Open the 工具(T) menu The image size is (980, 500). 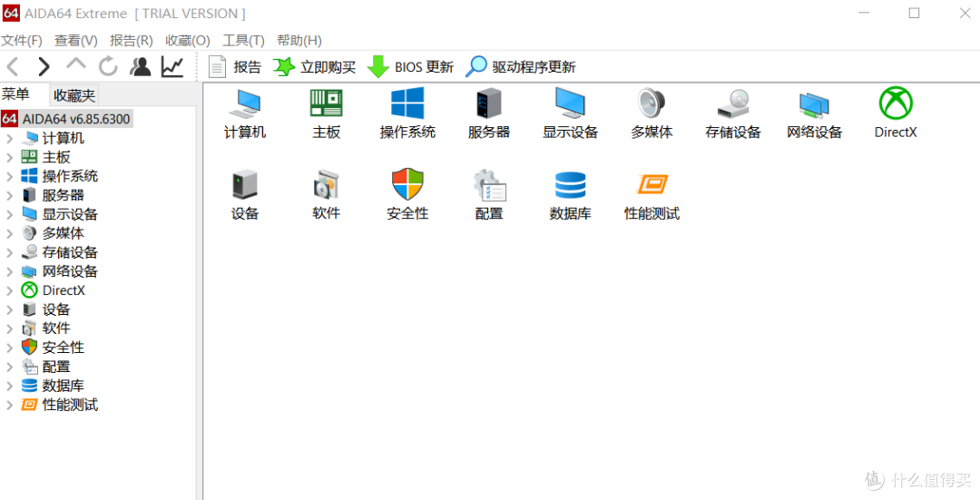[244, 41]
